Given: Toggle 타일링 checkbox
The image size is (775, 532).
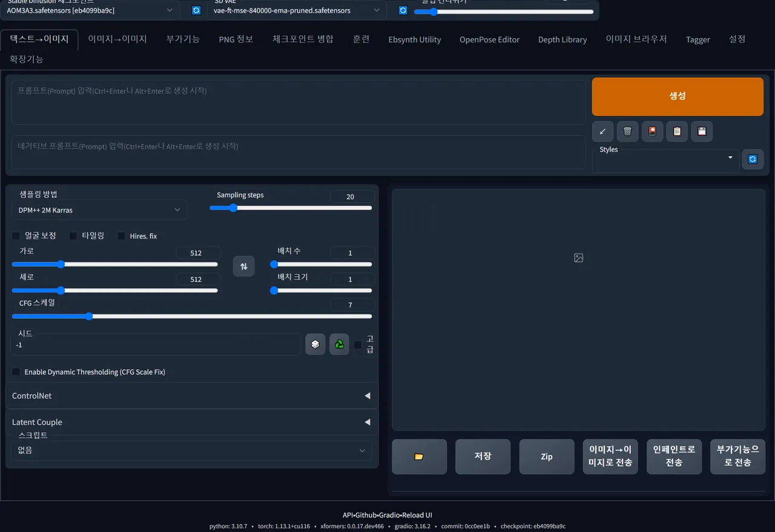Looking at the screenshot, I should [x=73, y=235].
